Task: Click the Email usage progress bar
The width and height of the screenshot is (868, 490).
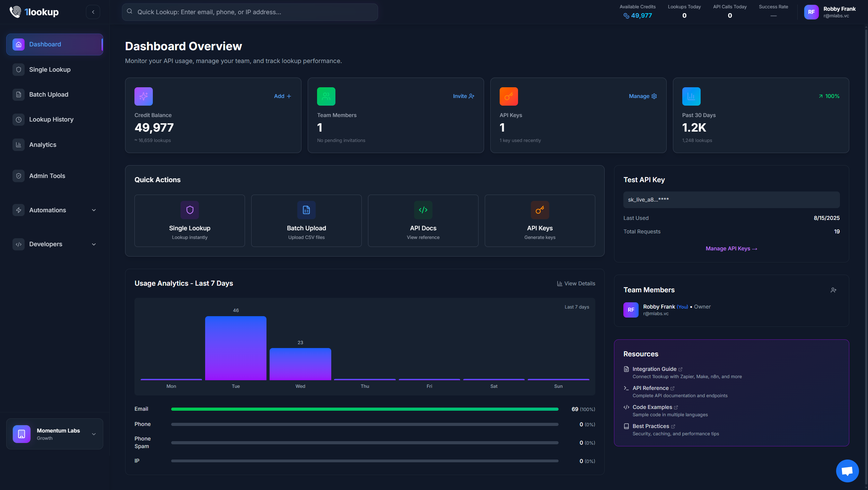Action: tap(365, 409)
